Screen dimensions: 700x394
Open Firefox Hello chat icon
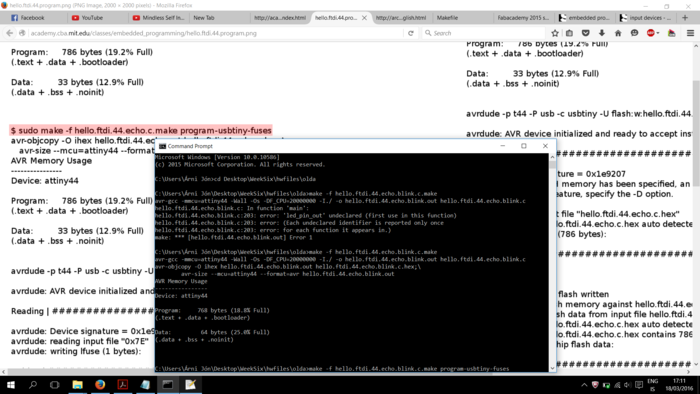click(634, 33)
